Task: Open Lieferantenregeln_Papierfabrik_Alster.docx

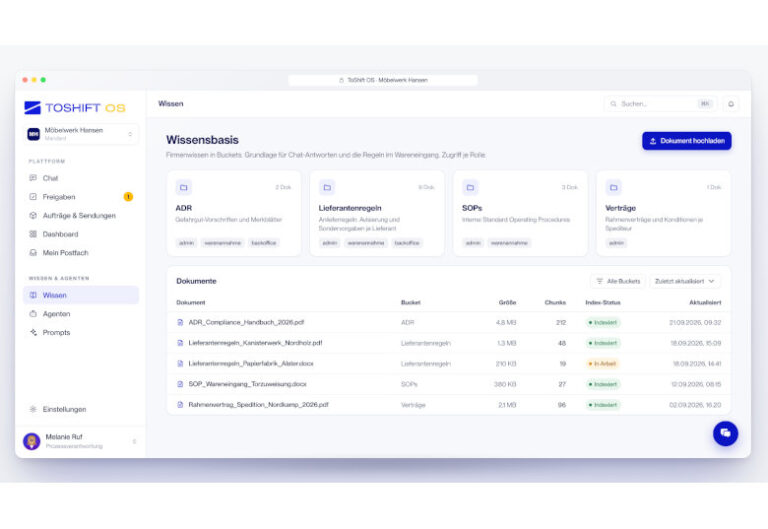Action: pos(251,363)
